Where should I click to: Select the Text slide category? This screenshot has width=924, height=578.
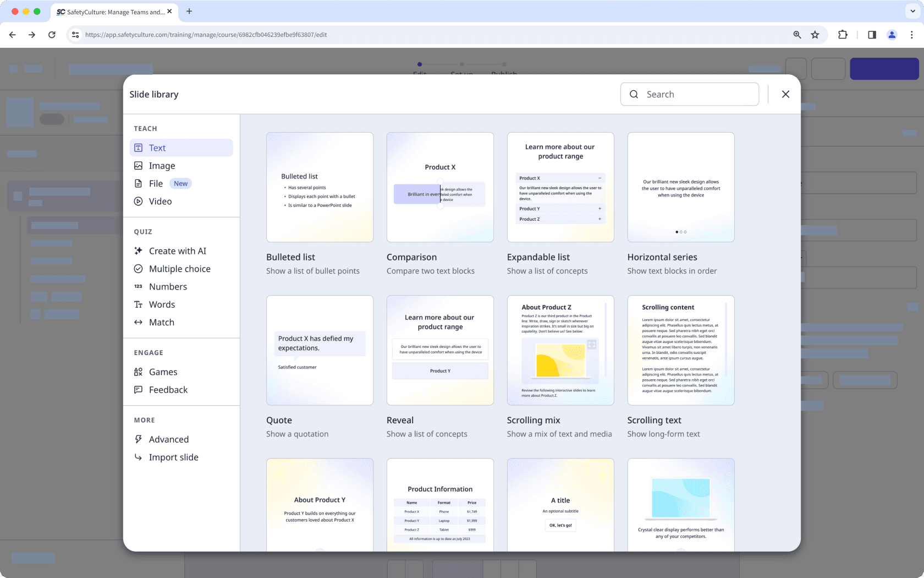click(x=157, y=148)
